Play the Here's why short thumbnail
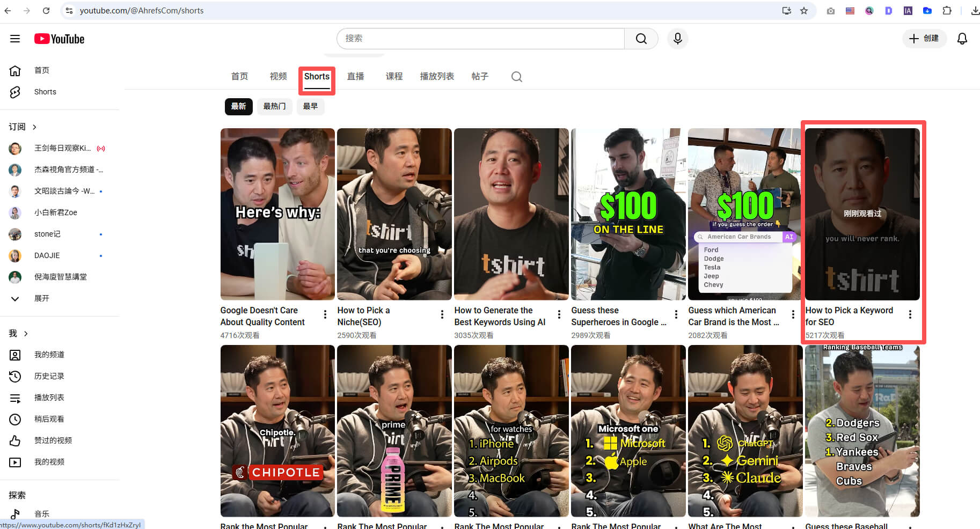The image size is (980, 529). coord(277,214)
